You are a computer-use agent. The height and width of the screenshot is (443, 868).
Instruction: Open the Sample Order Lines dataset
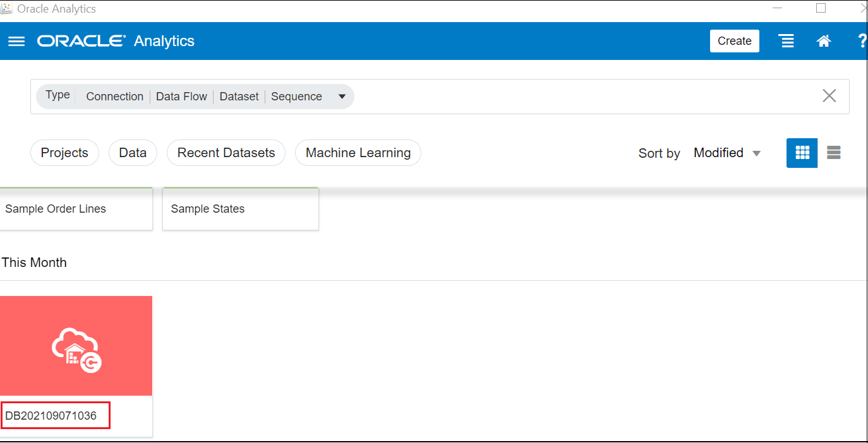click(76, 209)
